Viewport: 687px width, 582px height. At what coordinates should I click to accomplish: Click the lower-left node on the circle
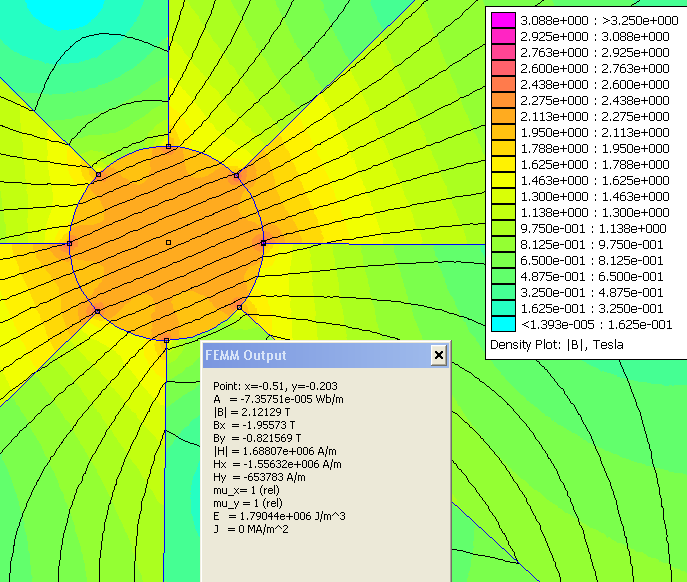tap(97, 312)
